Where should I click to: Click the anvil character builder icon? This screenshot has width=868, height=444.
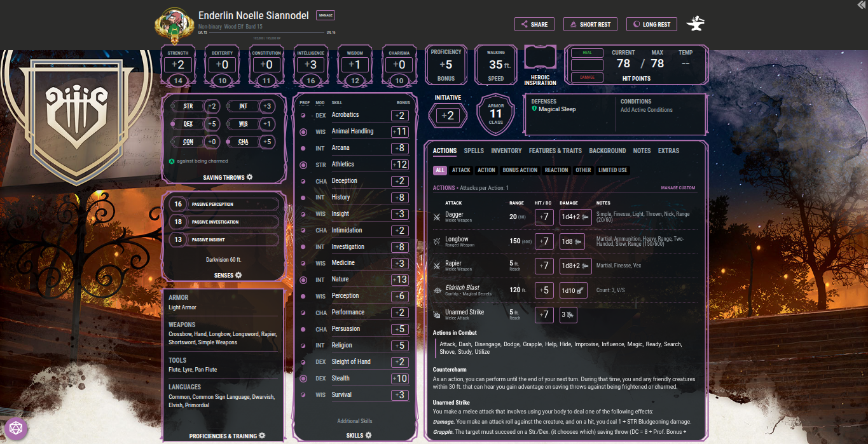point(696,24)
